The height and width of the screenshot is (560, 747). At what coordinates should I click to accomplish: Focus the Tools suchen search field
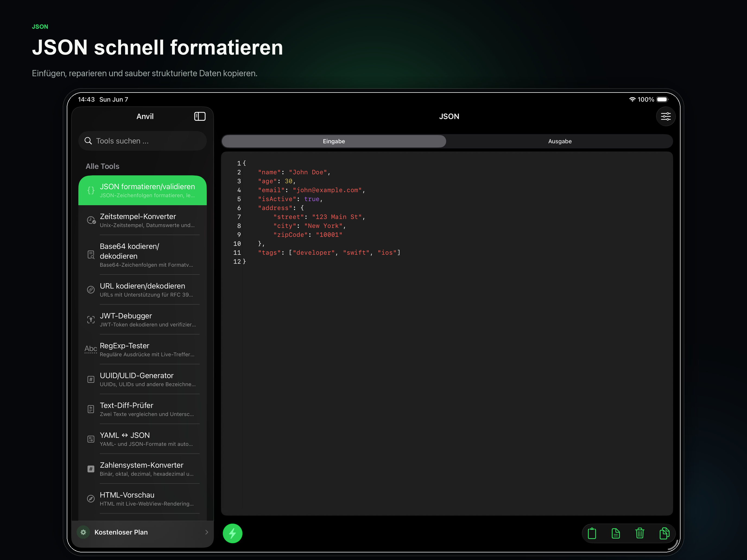click(143, 141)
